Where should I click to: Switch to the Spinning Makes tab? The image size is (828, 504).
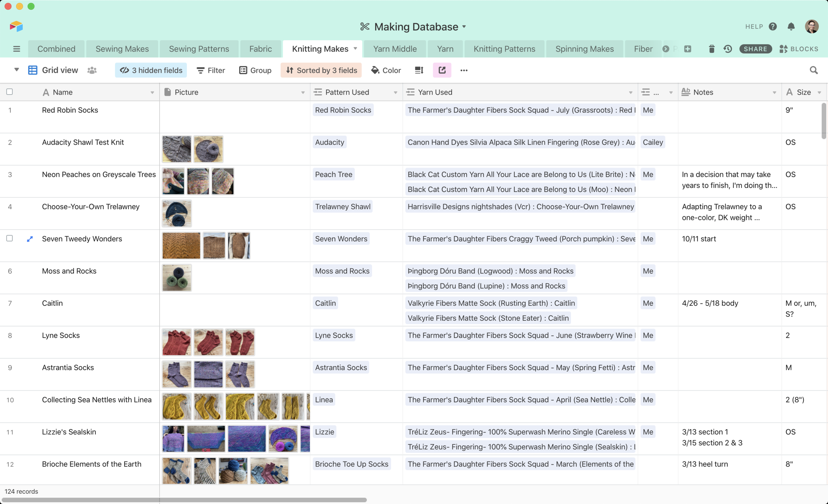[584, 49]
